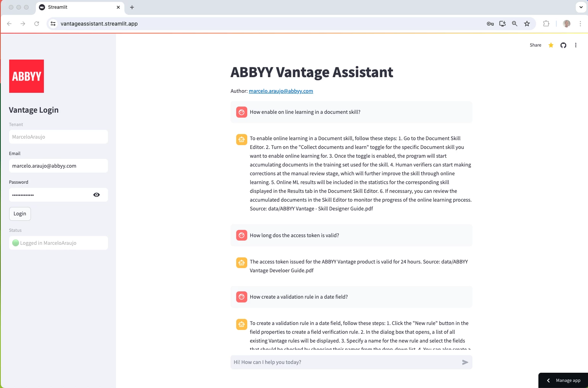Click assistant avatar beside access token answer

(x=242, y=263)
